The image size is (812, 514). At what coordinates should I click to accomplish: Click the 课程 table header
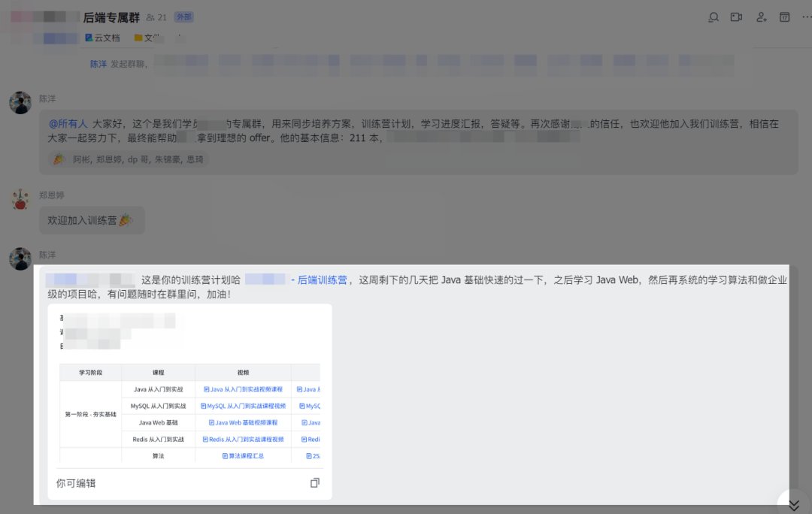(159, 372)
